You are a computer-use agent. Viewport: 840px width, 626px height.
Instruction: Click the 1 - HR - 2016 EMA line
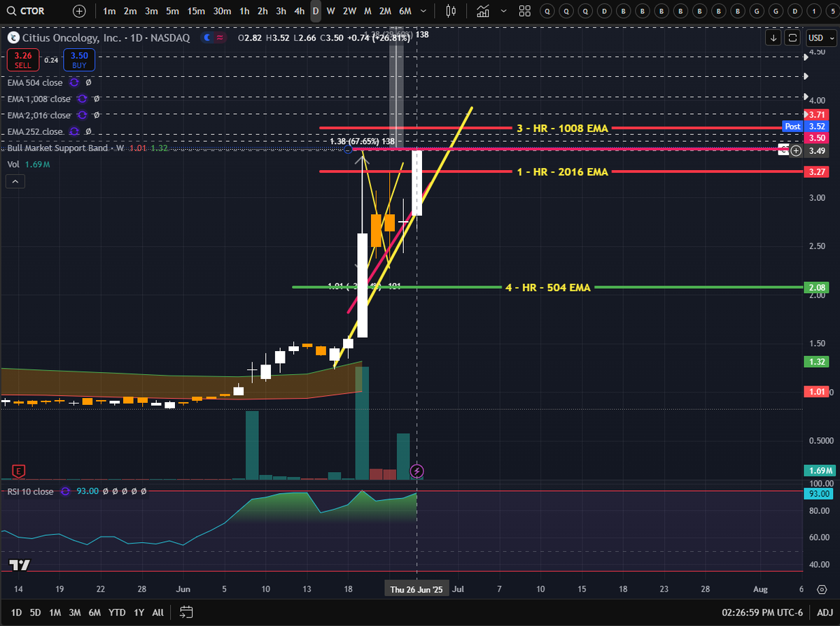coord(562,171)
